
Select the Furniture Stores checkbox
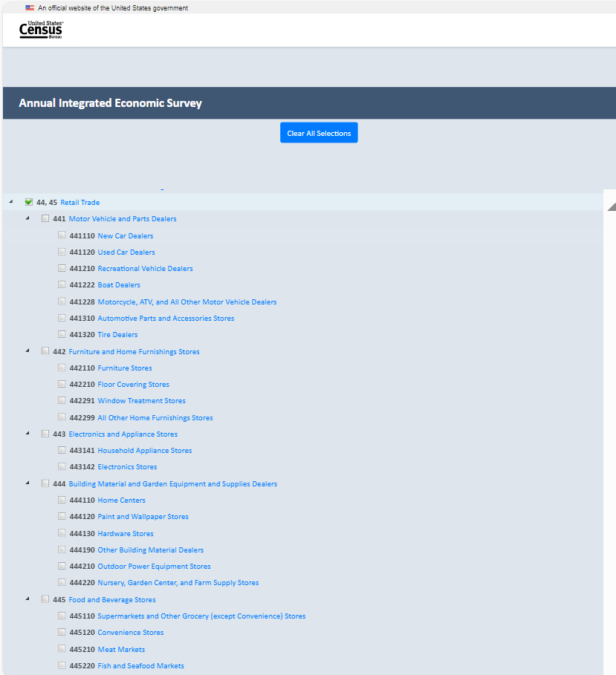62,368
